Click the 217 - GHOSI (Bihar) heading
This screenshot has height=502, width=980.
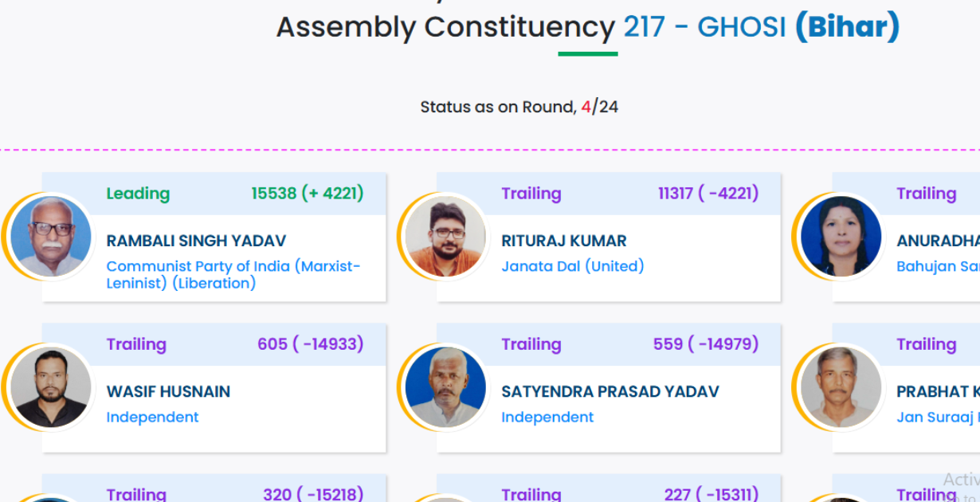[x=761, y=28]
